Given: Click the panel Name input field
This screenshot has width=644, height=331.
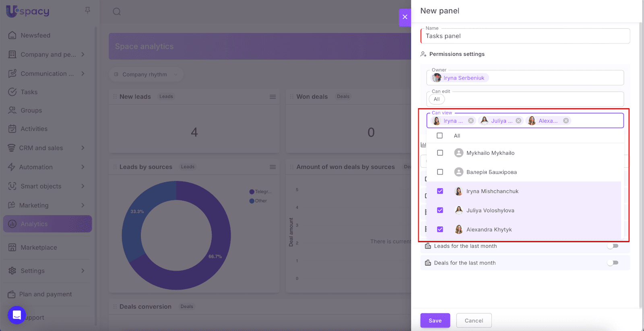Looking at the screenshot, I should click(x=525, y=36).
